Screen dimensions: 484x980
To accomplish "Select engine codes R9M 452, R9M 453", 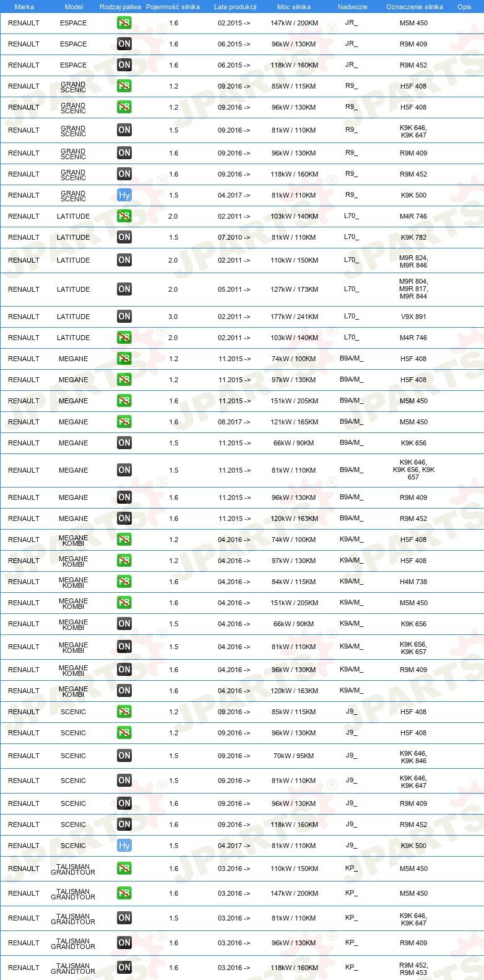I will click(413, 969).
